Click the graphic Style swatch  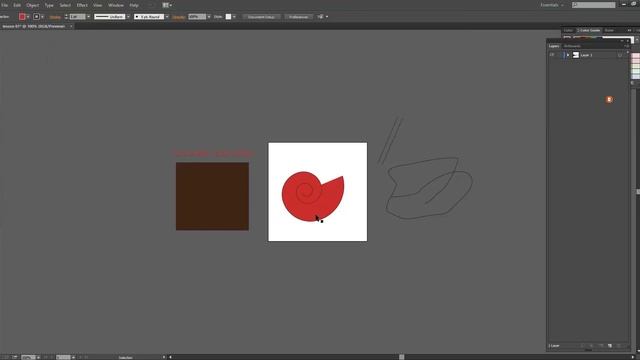pos(229,17)
